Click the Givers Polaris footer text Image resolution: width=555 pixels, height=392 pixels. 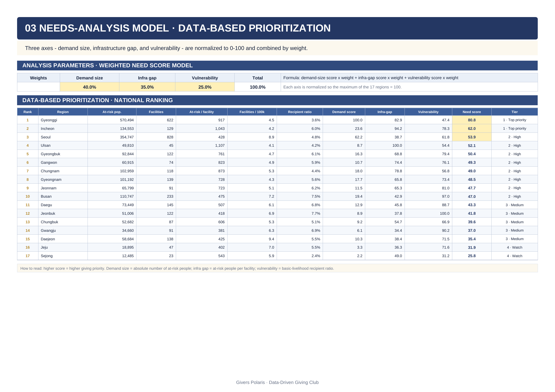(277, 382)
